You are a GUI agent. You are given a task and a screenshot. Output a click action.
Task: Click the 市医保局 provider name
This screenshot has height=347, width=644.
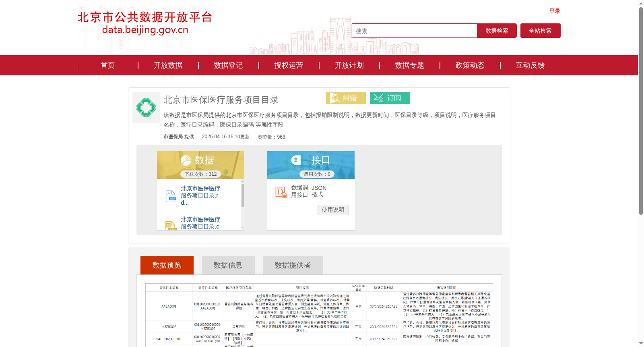[173, 137]
